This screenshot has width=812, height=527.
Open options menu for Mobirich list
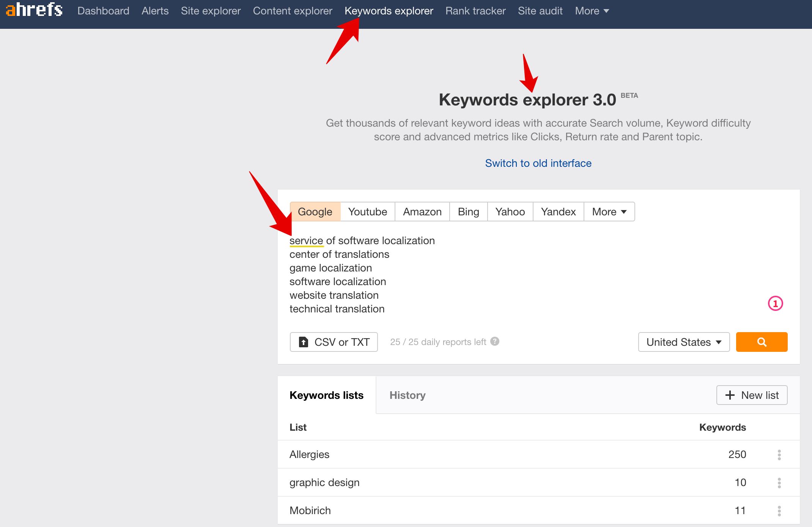779,511
